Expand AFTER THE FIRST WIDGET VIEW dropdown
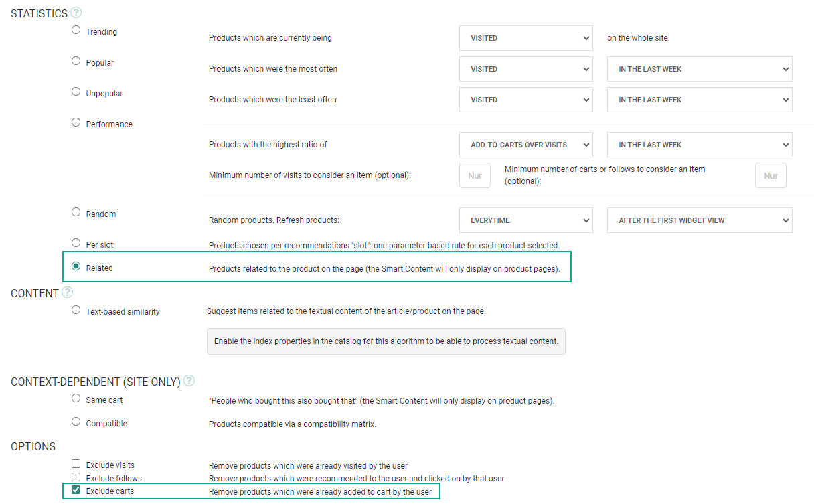 [x=699, y=220]
